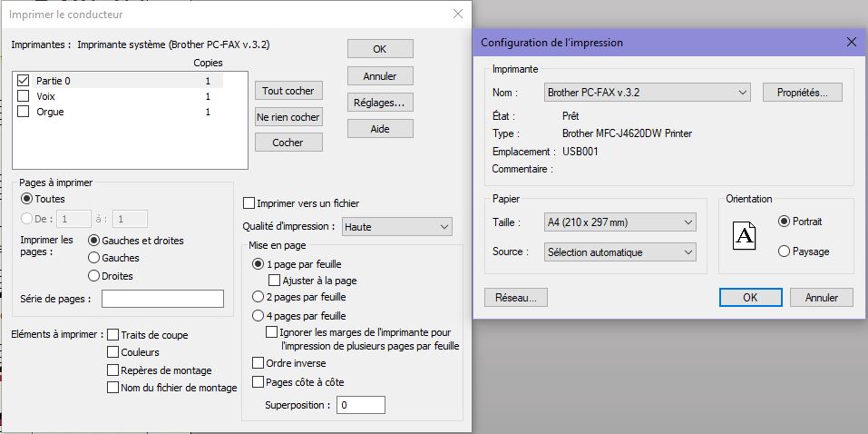Viewport: 868px width, 434px height.
Task: Tick the Traits de coupe checkbox
Action: pos(113,335)
